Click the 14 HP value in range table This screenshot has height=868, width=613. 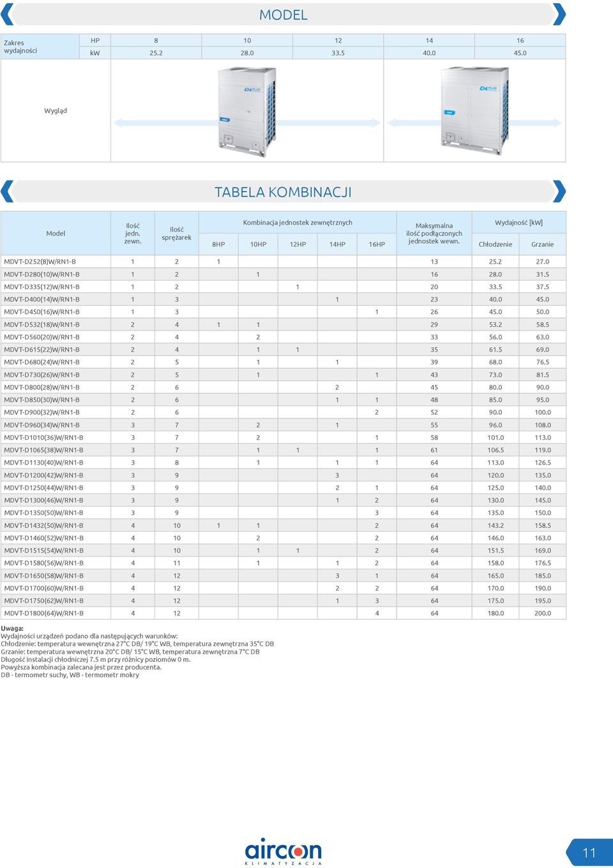pos(429,40)
